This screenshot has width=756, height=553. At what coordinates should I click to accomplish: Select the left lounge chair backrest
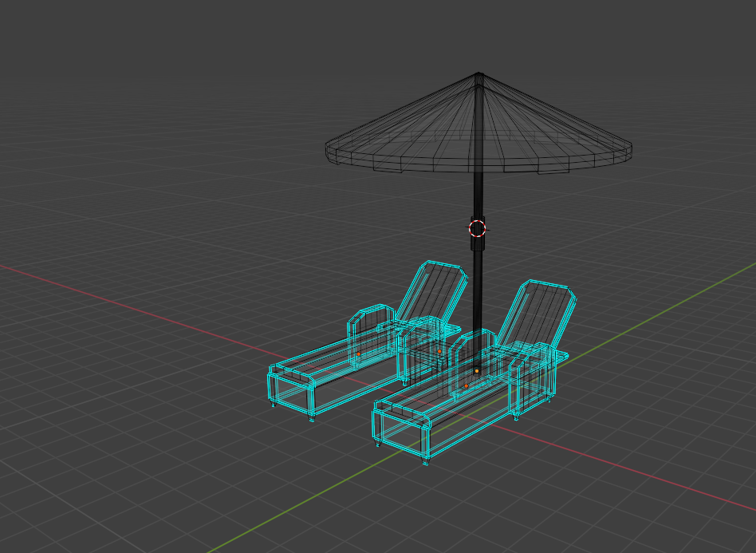point(432,292)
